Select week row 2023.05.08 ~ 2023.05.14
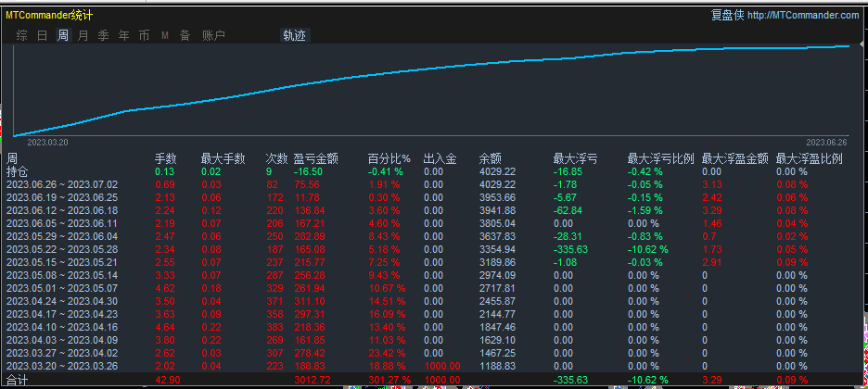 (433, 275)
